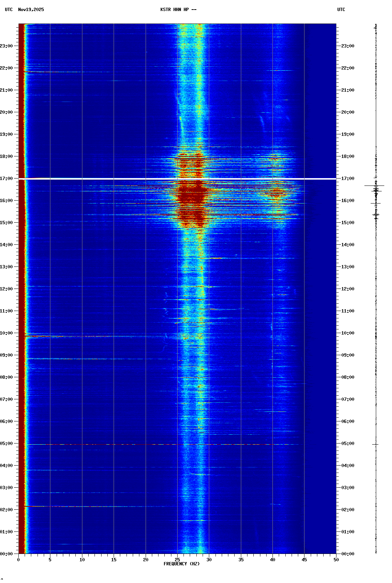Click the seismogram trace spike at 05:00
392x583 pixels.
click(375, 444)
